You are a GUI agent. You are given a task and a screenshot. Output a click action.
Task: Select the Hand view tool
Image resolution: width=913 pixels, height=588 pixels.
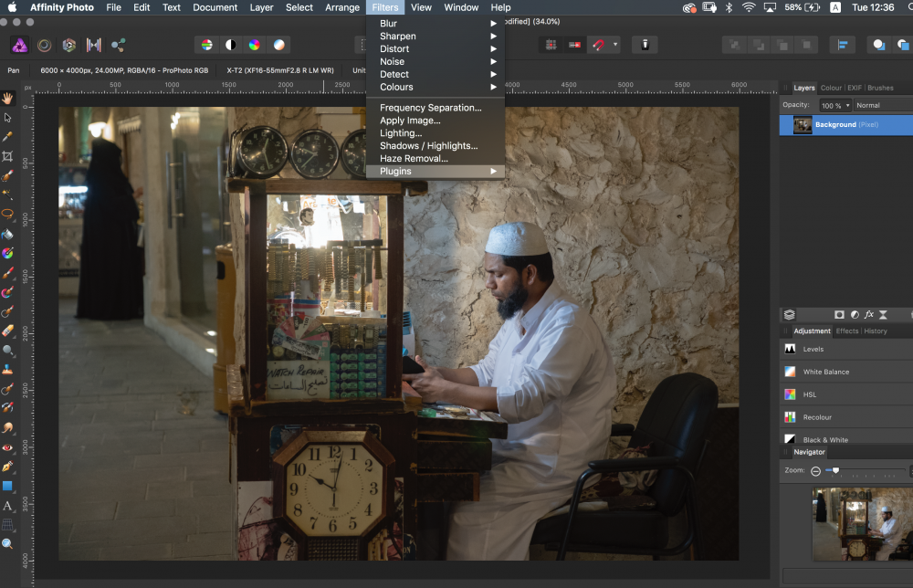tap(8, 98)
